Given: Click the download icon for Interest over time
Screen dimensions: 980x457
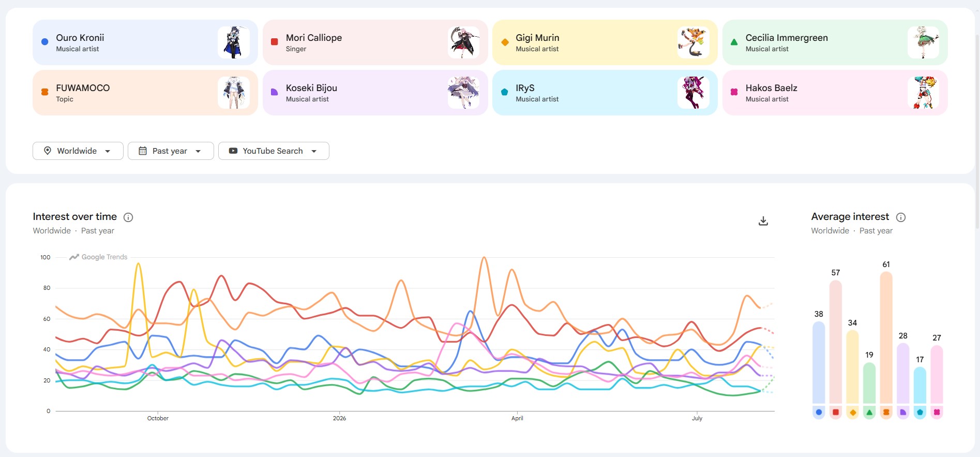Looking at the screenshot, I should 763,221.
